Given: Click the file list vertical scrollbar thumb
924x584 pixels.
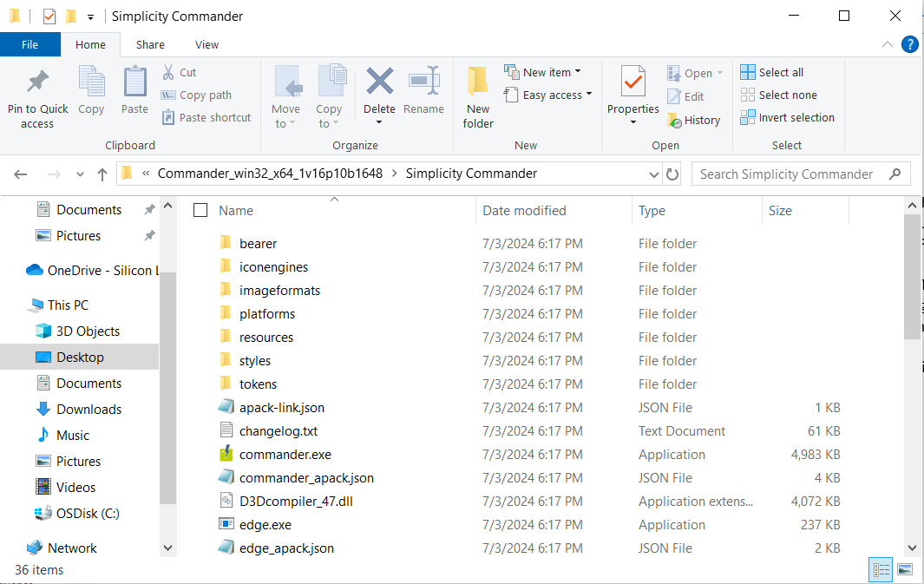Looking at the screenshot, I should (x=912, y=277).
